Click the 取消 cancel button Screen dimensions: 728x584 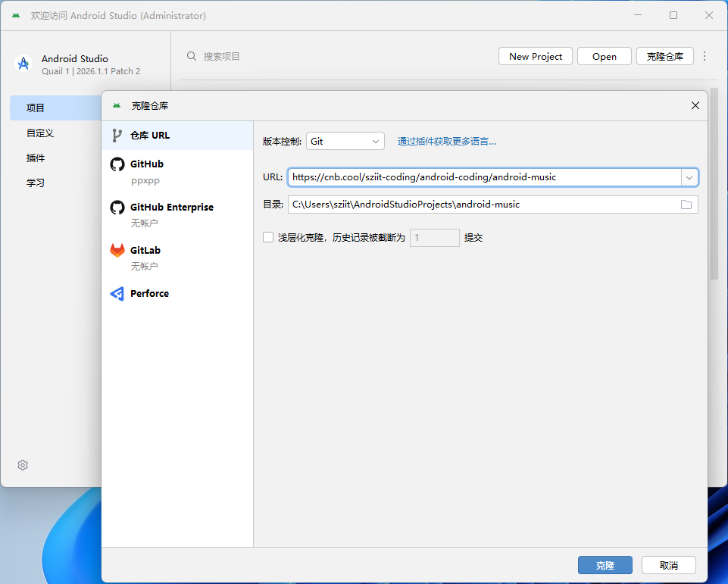pos(669,565)
